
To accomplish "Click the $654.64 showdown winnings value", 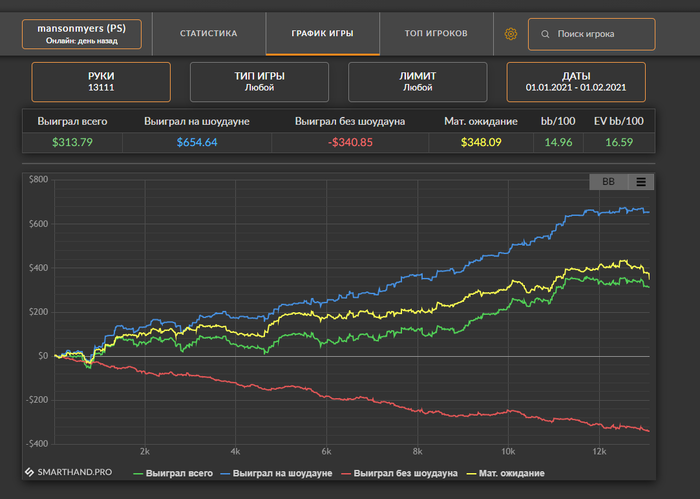I will click(197, 142).
